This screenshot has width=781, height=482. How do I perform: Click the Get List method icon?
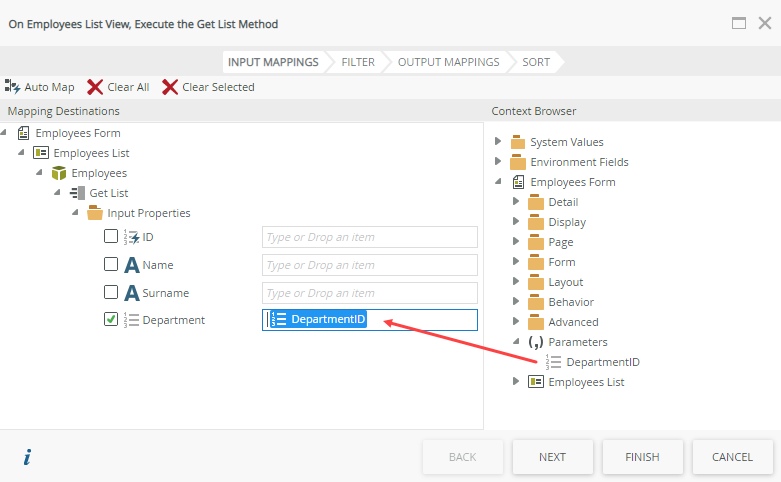click(x=77, y=193)
